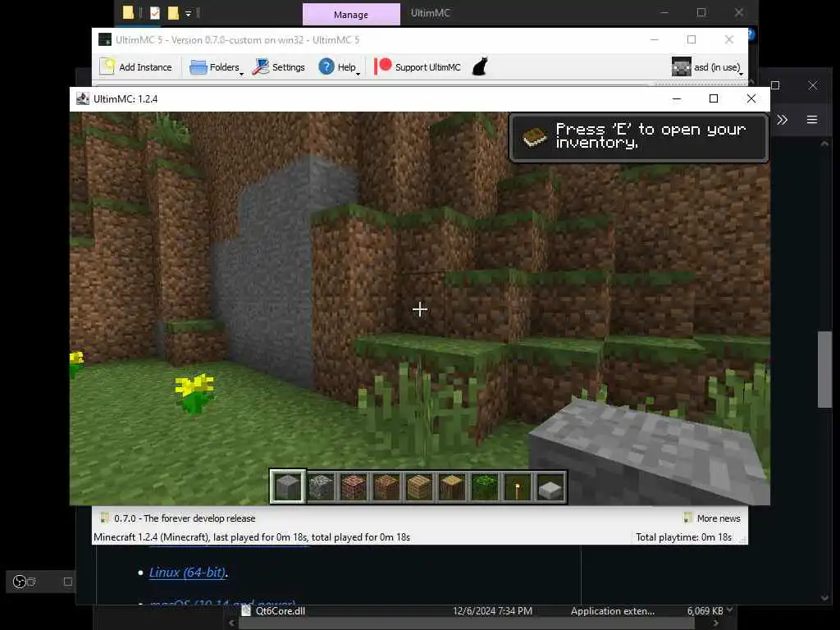Click scroll-down arrow of browser page

coord(824,598)
